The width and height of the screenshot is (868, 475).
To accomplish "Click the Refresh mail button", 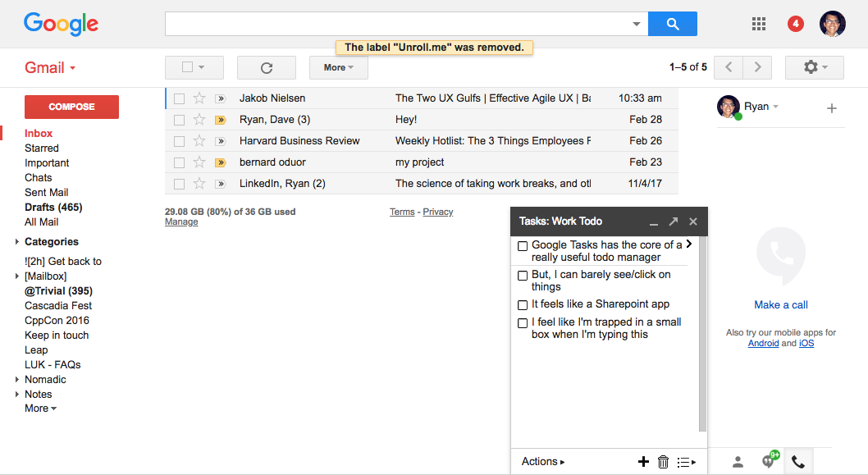I will click(x=266, y=67).
